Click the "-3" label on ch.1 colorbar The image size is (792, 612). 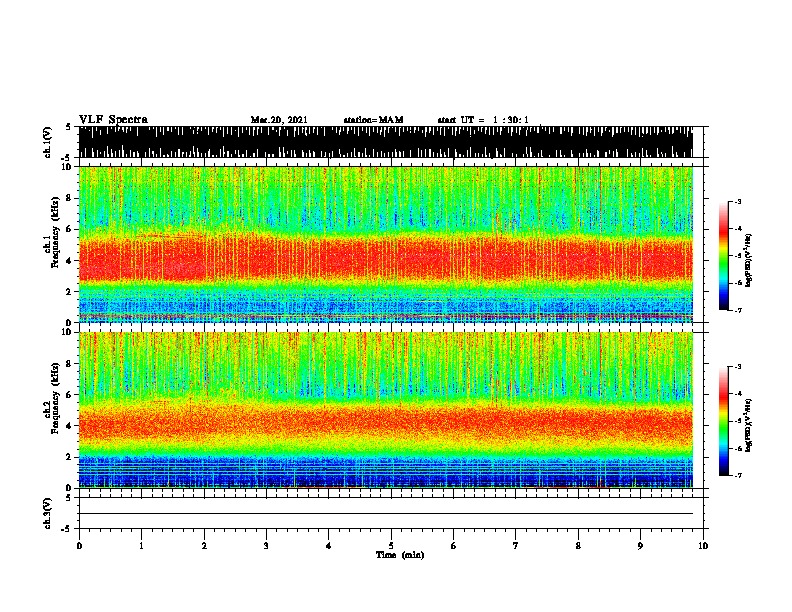(737, 201)
